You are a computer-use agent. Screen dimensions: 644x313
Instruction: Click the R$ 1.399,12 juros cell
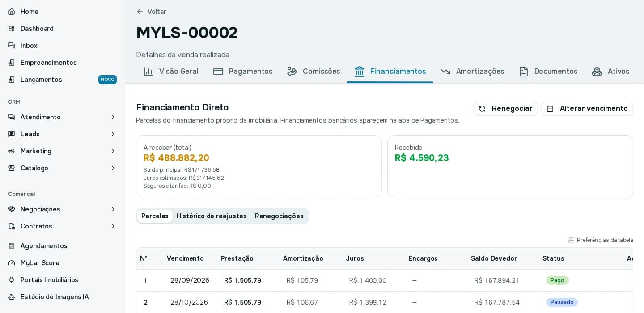click(x=368, y=302)
